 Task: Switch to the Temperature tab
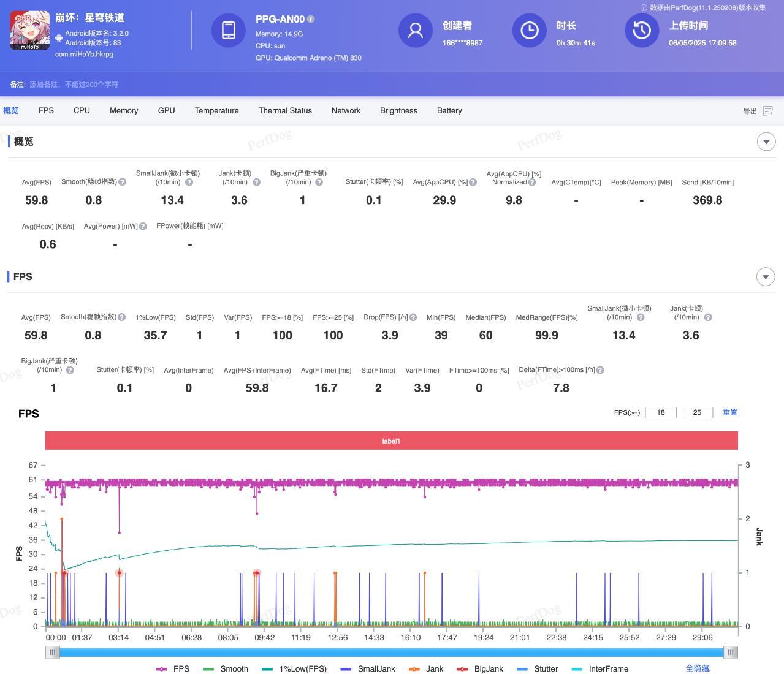click(216, 111)
